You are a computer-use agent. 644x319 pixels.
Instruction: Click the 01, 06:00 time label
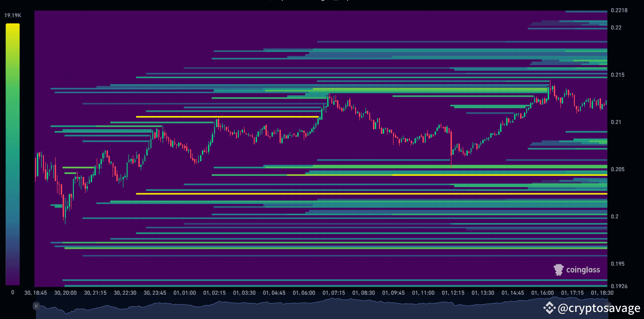click(x=304, y=293)
